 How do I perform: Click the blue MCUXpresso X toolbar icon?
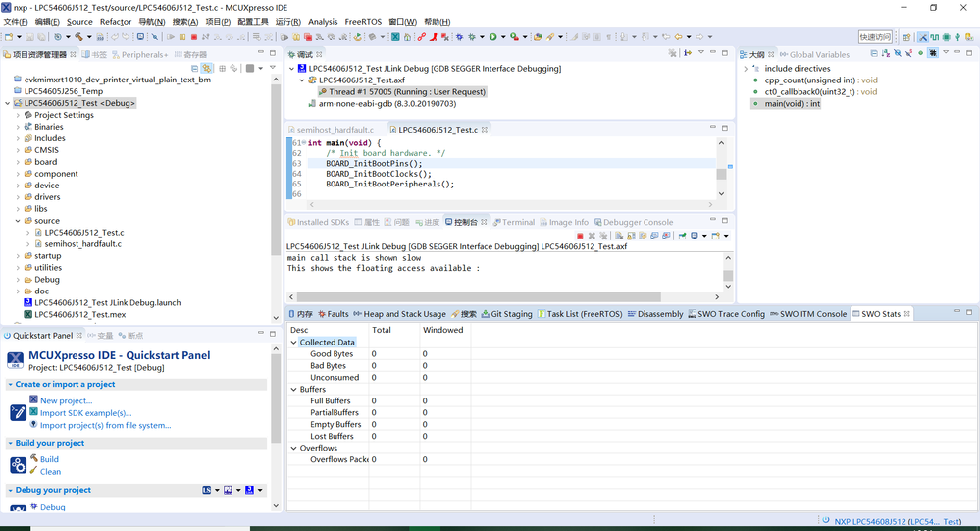[395, 37]
